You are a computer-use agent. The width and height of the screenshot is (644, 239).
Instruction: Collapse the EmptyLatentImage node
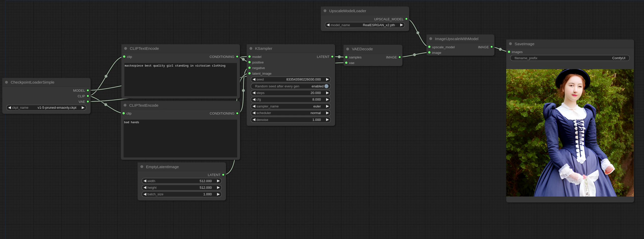click(142, 167)
